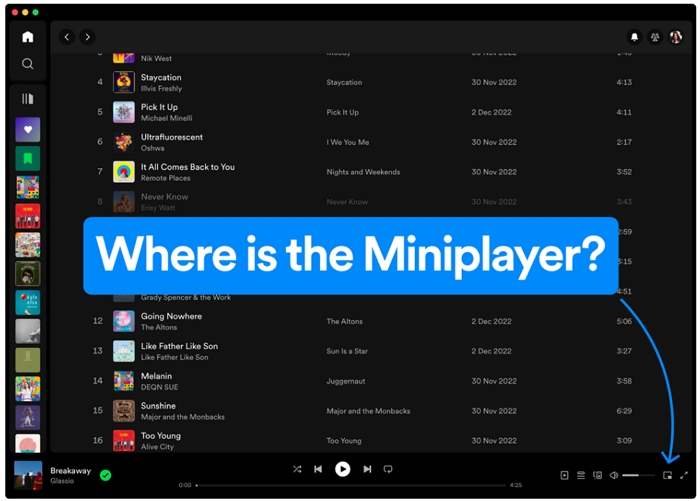Open Juggernaut album link
This screenshot has height=501, width=700.
[346, 381]
